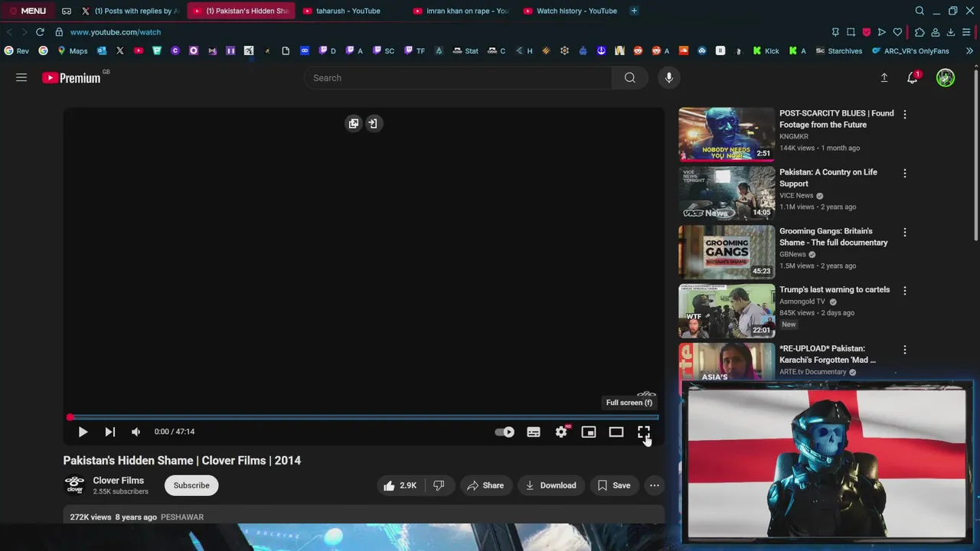Open options for Grooming Gangs video
Viewport: 980px width, 551px height.
pos(905,232)
